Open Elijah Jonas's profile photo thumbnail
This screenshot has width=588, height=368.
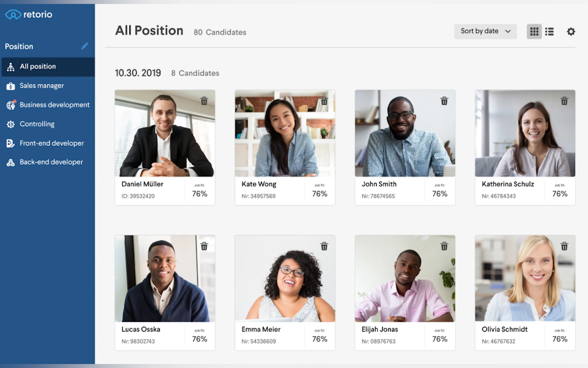coord(405,279)
